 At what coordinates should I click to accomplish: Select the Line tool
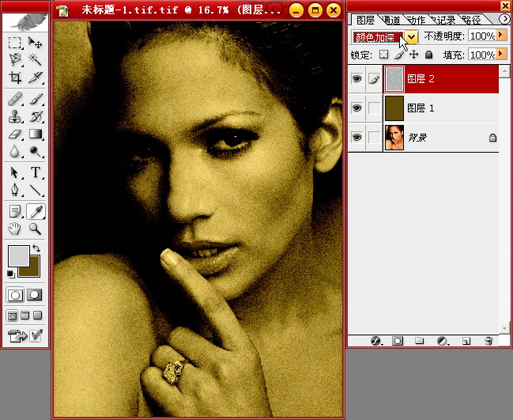36,190
